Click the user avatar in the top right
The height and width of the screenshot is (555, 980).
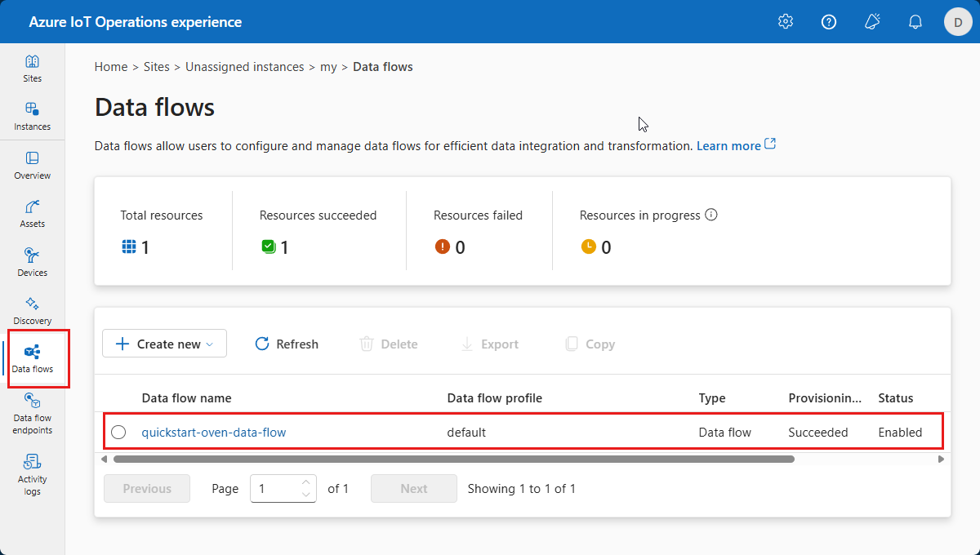click(x=958, y=21)
